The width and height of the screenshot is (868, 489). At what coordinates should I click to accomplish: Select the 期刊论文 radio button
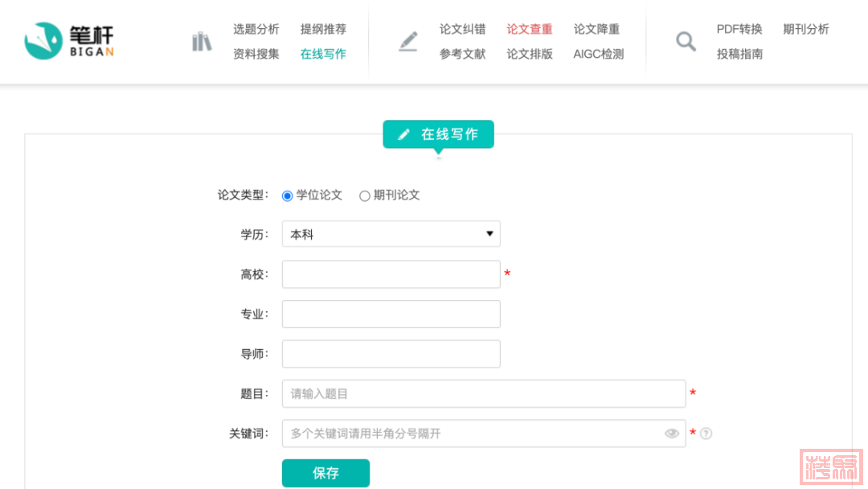coord(365,195)
